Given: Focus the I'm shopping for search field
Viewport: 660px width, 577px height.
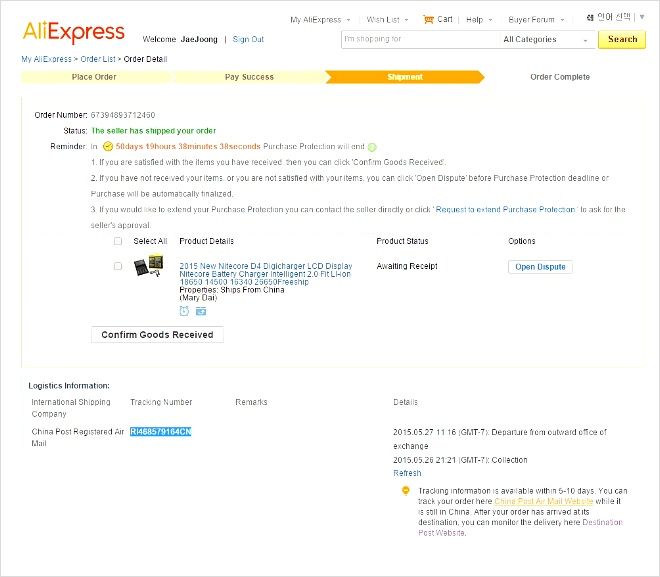Looking at the screenshot, I should (420, 40).
